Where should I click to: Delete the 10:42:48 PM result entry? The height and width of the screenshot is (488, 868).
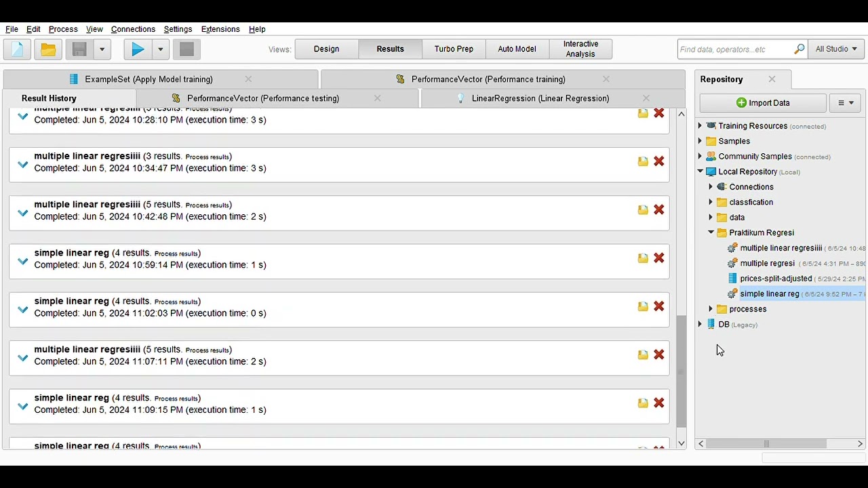click(658, 210)
